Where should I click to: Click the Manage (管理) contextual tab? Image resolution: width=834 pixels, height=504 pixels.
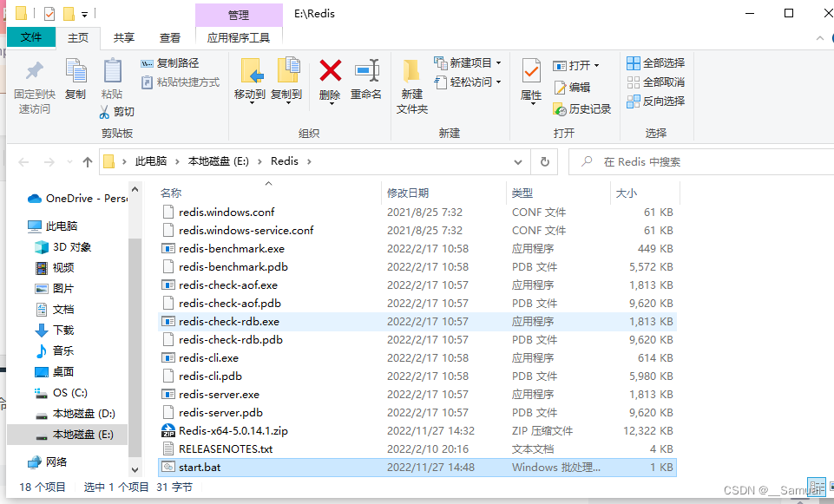[239, 15]
